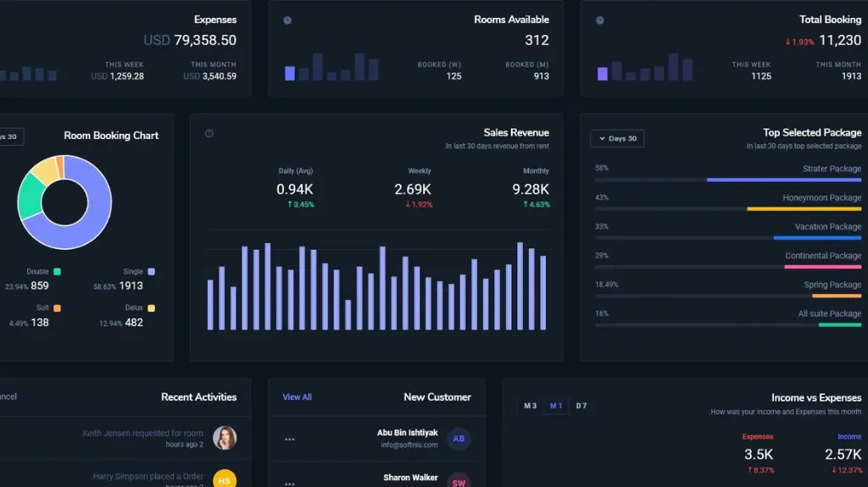868x487 pixels.
Task: Open the Keith Jensen requested for room activity
Action: point(142,434)
